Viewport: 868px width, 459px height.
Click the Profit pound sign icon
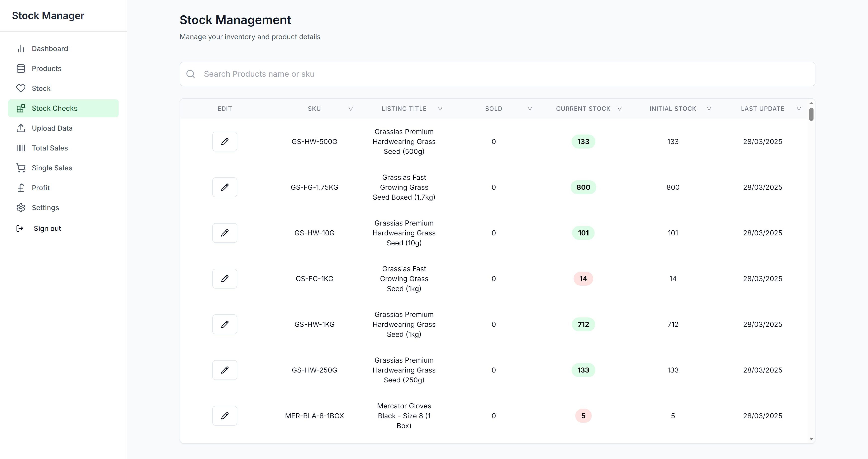(x=21, y=188)
